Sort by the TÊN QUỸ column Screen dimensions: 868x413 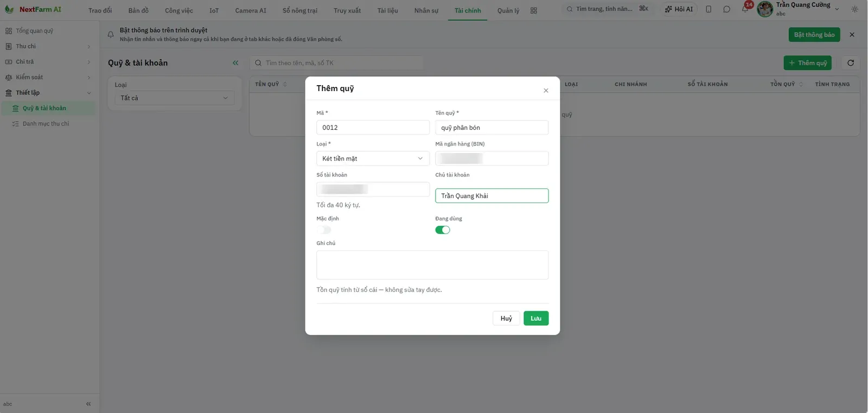(271, 84)
